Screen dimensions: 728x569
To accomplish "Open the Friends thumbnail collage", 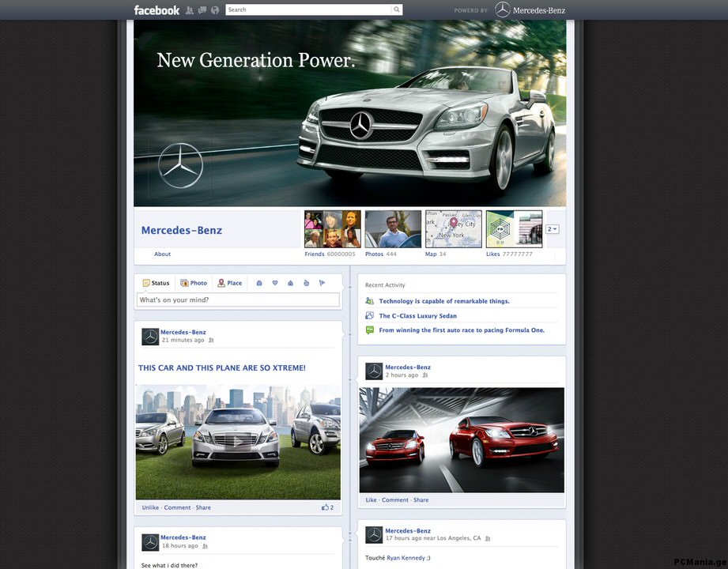I will pyautogui.click(x=333, y=229).
